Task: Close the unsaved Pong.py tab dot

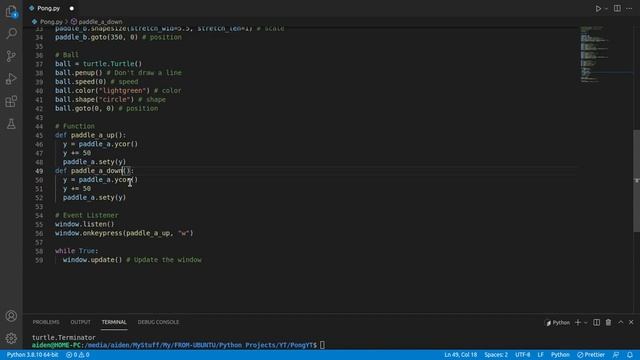Action: point(71,8)
